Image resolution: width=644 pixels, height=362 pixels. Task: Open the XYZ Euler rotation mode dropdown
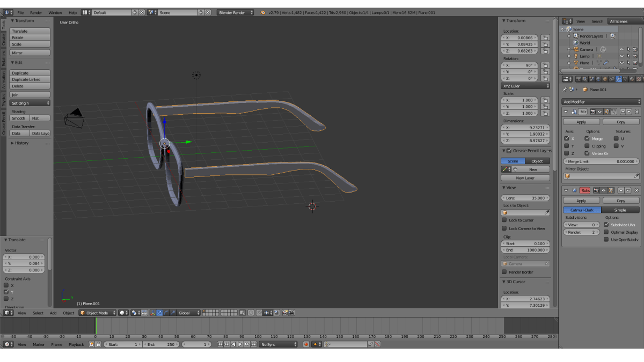click(526, 86)
